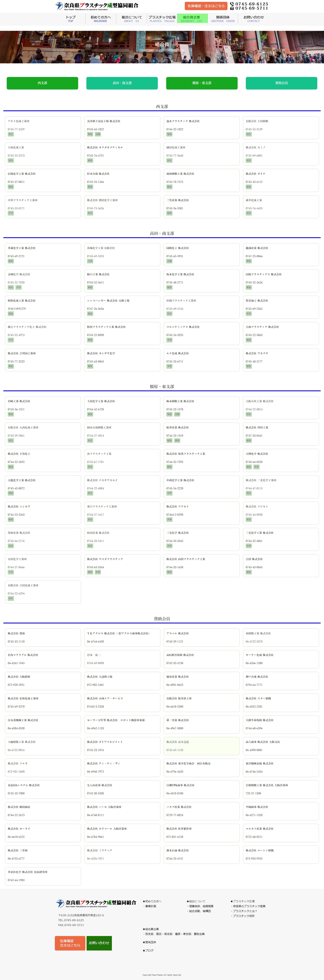This screenshot has width=324, height=980.
Task: Click the footer FAX.0745-69-5711 text
Action: [71, 925]
